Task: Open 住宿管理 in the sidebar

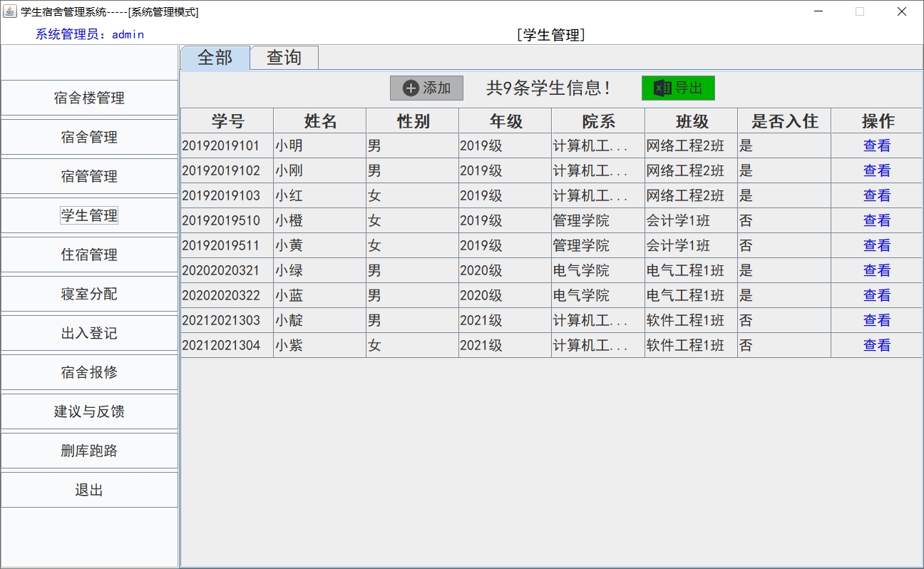Action: (x=89, y=255)
